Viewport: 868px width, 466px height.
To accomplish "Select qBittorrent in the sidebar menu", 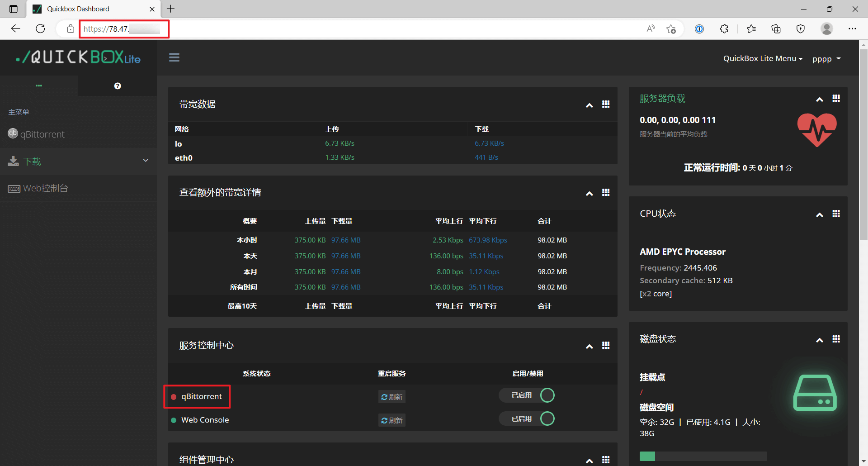I will click(x=42, y=134).
